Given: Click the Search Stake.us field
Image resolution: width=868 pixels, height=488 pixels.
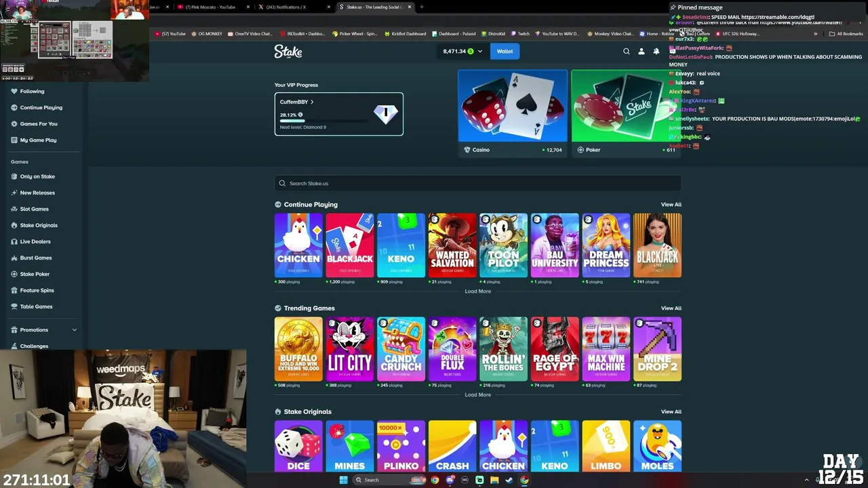Looking at the screenshot, I should [x=478, y=183].
